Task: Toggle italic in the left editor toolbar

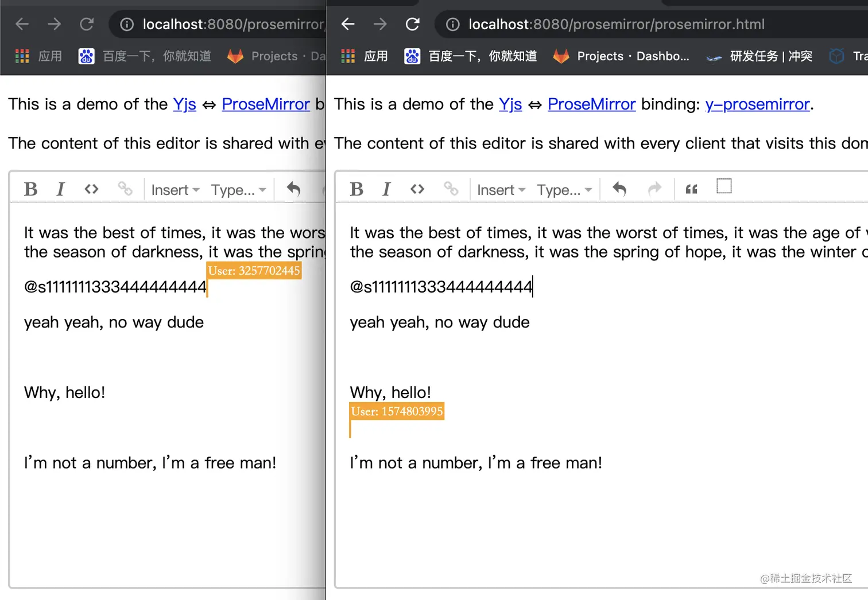Action: click(x=60, y=189)
